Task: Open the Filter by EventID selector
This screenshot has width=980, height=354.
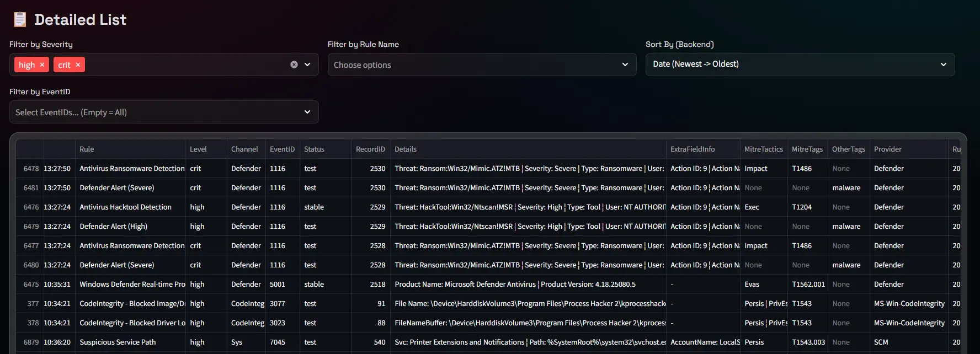Action: (x=163, y=112)
